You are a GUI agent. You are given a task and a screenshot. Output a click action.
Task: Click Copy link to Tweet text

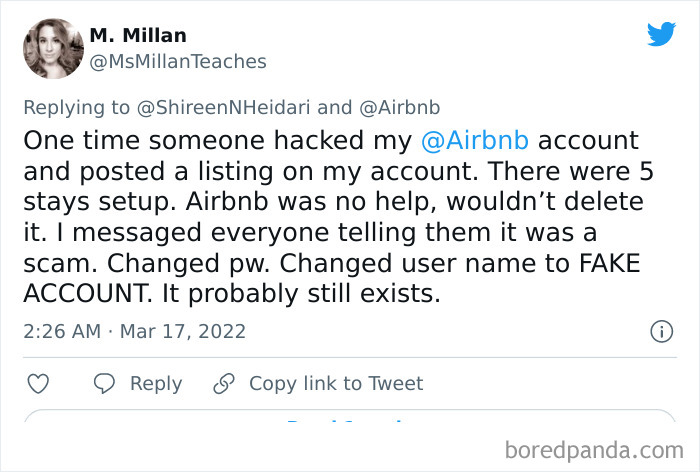pyautogui.click(x=336, y=384)
